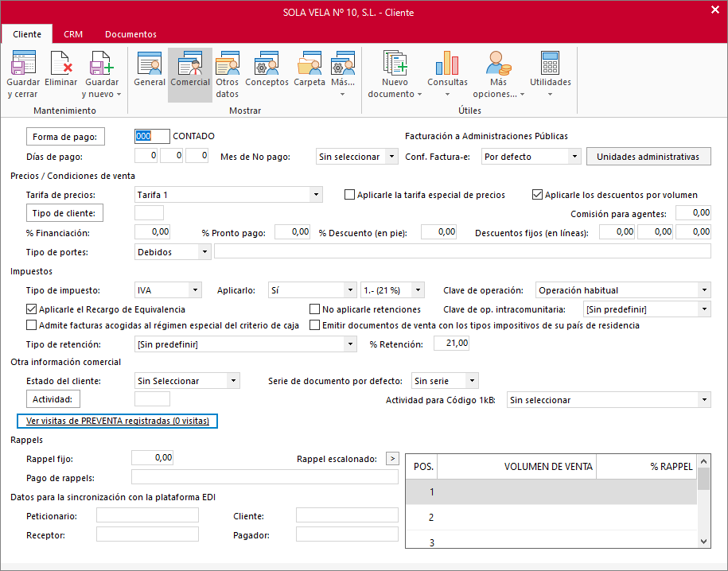This screenshot has width=728, height=571.
Task: Click the Guardar y nuevo icon
Action: 102,63
